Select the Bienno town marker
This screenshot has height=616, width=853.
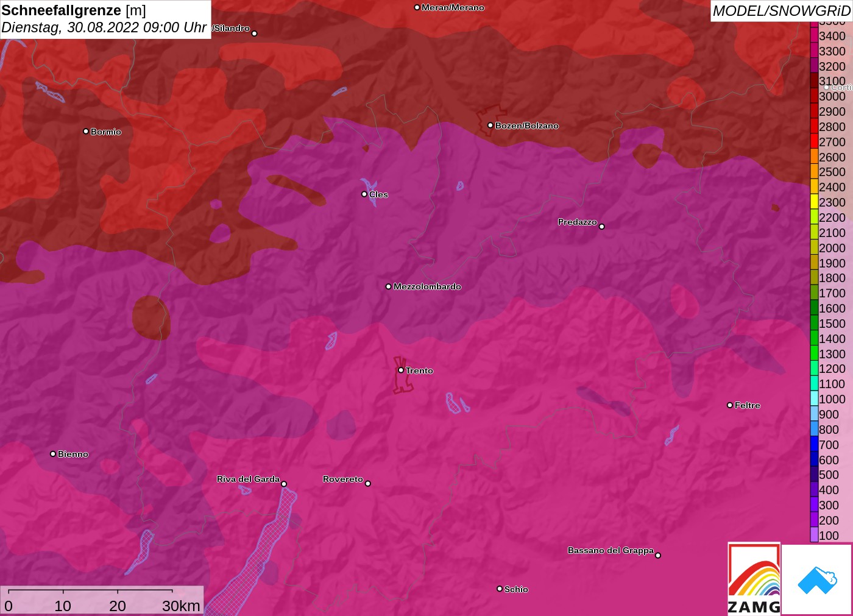click(x=53, y=453)
